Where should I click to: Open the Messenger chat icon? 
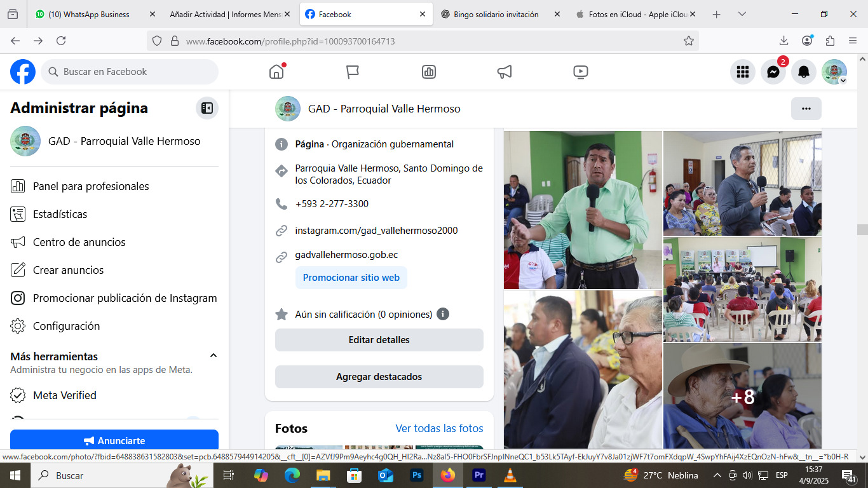pyautogui.click(x=773, y=72)
